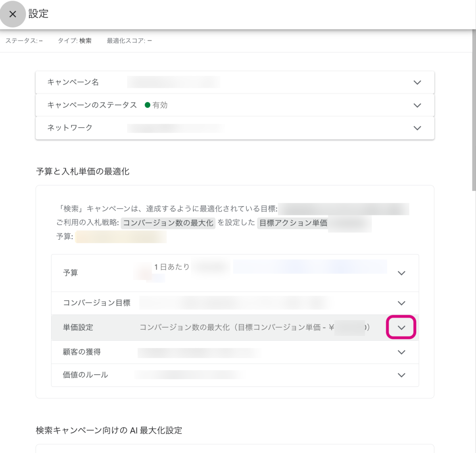Image resolution: width=476 pixels, height=453 pixels.
Task: Expand the キャンペーン名 row chevron
Action: click(417, 83)
